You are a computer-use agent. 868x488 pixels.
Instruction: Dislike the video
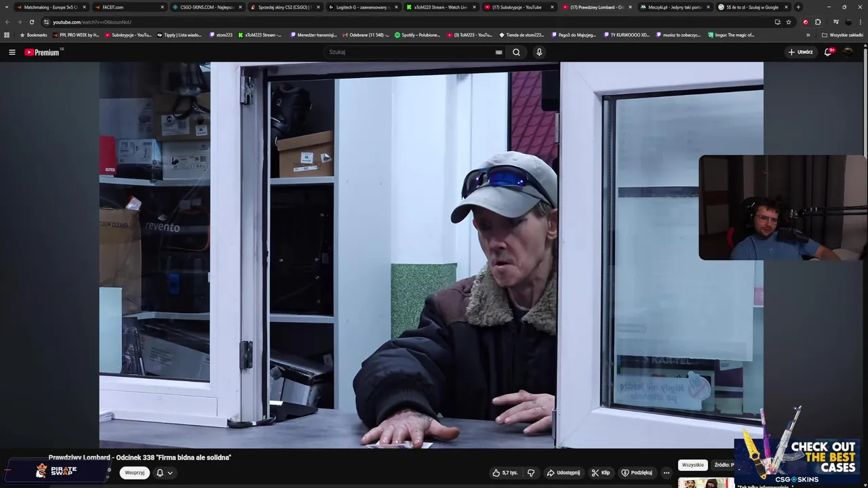click(531, 472)
